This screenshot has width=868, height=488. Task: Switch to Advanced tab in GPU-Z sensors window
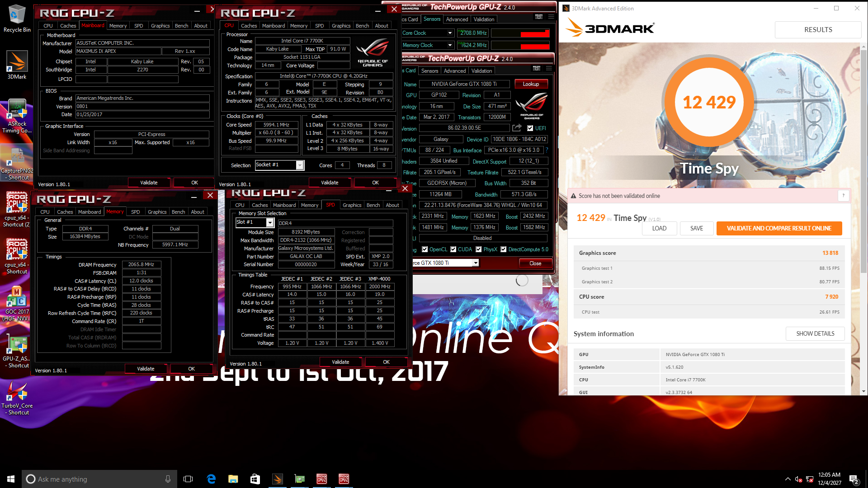tap(457, 19)
